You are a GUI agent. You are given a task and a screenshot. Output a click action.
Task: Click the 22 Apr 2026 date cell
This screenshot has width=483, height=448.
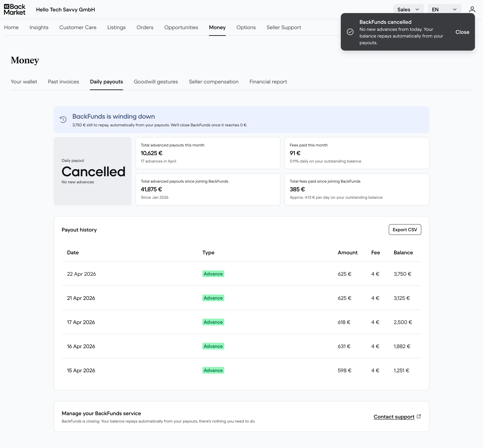tap(81, 274)
